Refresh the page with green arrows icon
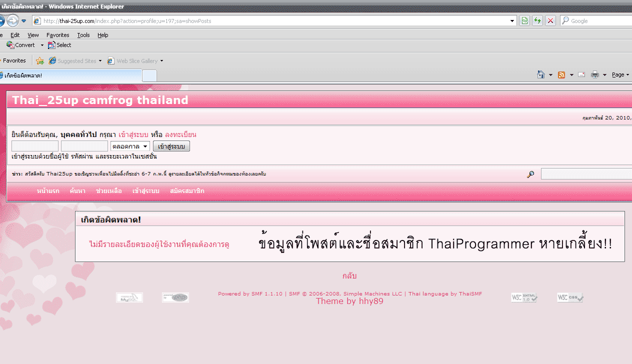 click(x=537, y=21)
